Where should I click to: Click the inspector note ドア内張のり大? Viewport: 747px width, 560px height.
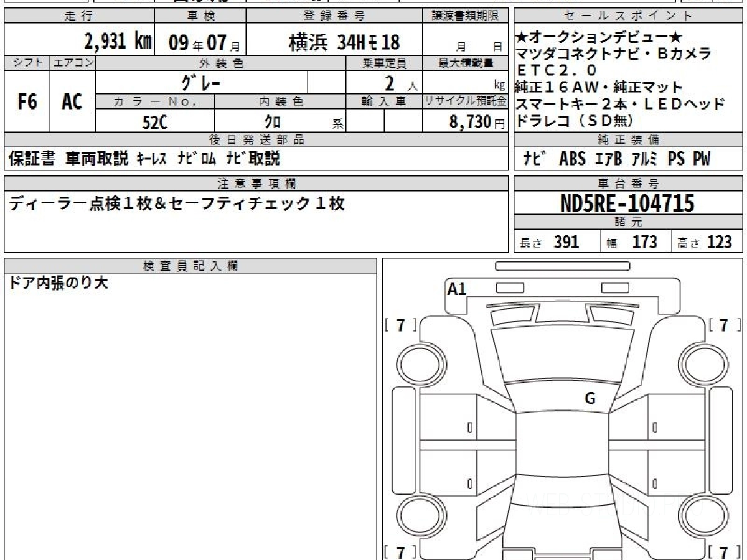tap(59, 283)
